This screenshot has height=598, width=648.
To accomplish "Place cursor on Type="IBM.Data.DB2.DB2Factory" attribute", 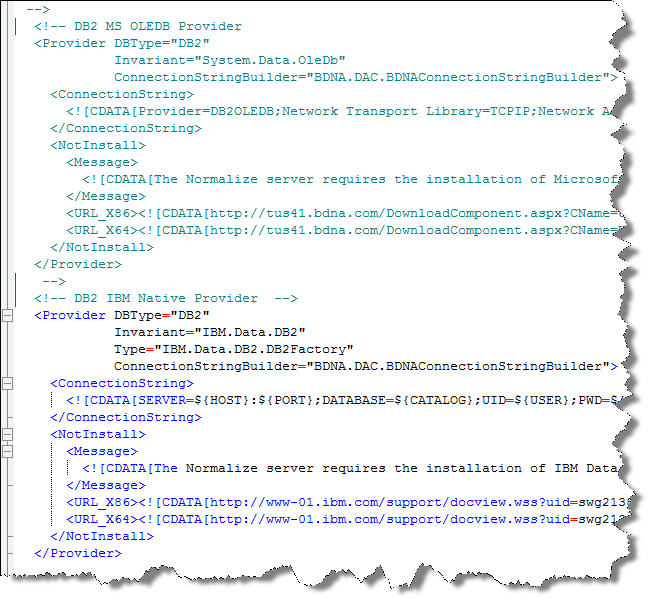I will click(x=234, y=350).
